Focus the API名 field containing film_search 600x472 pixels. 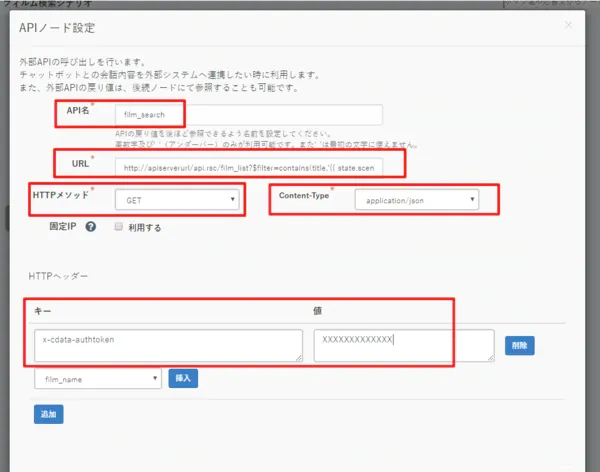(248, 115)
